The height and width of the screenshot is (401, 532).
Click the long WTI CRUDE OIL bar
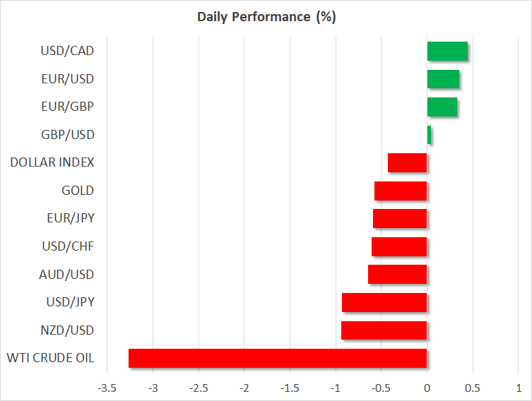tap(278, 358)
